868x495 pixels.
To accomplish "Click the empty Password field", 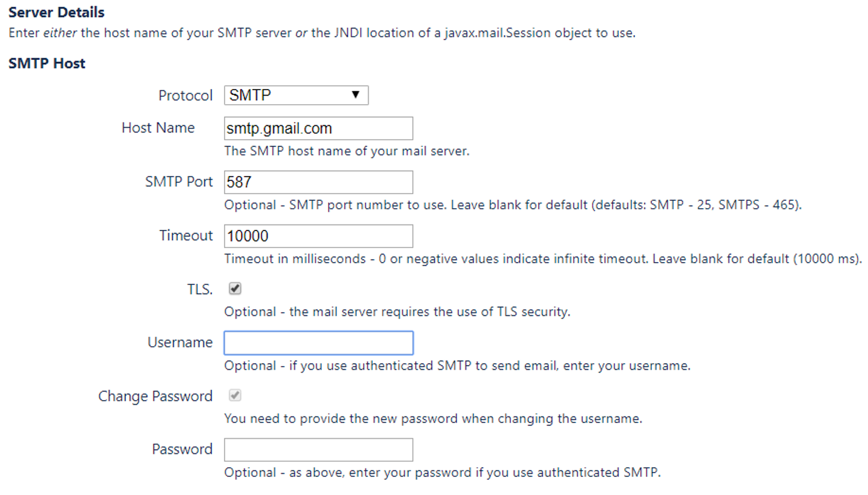I will (318, 450).
